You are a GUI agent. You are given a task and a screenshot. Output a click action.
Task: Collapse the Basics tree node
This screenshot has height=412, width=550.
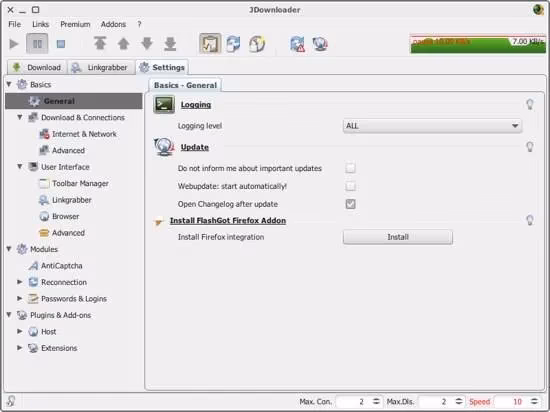[9, 84]
